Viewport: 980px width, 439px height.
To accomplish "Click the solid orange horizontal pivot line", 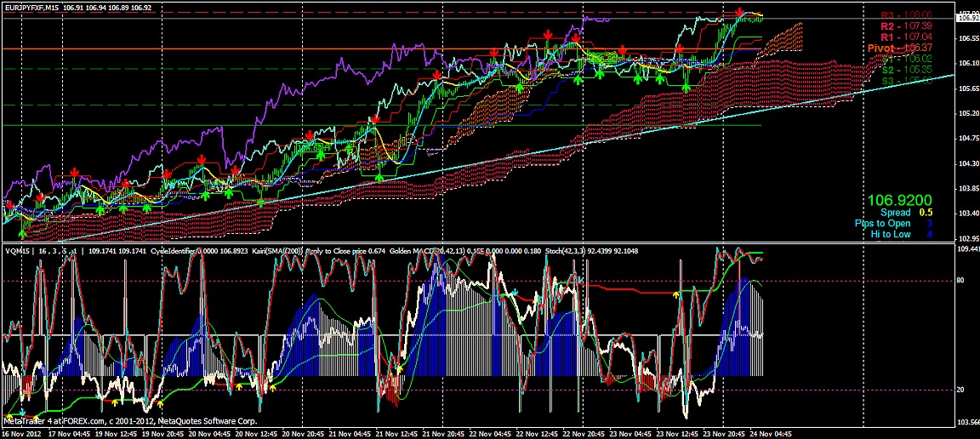I will 255,48.
